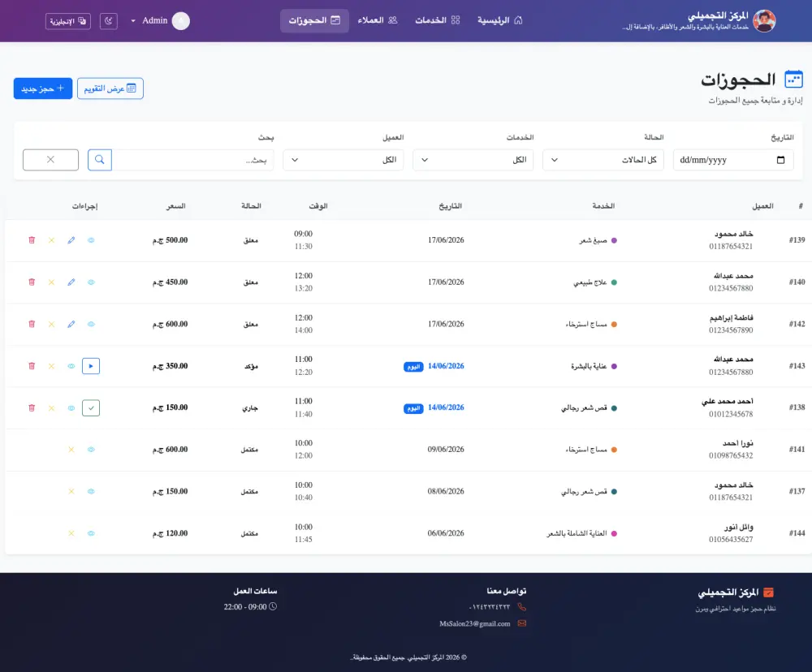View booking #137 details with eye icon

point(91,491)
